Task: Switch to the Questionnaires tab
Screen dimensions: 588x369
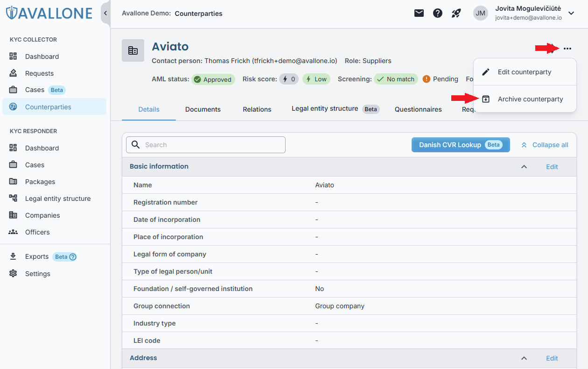Action: click(418, 109)
